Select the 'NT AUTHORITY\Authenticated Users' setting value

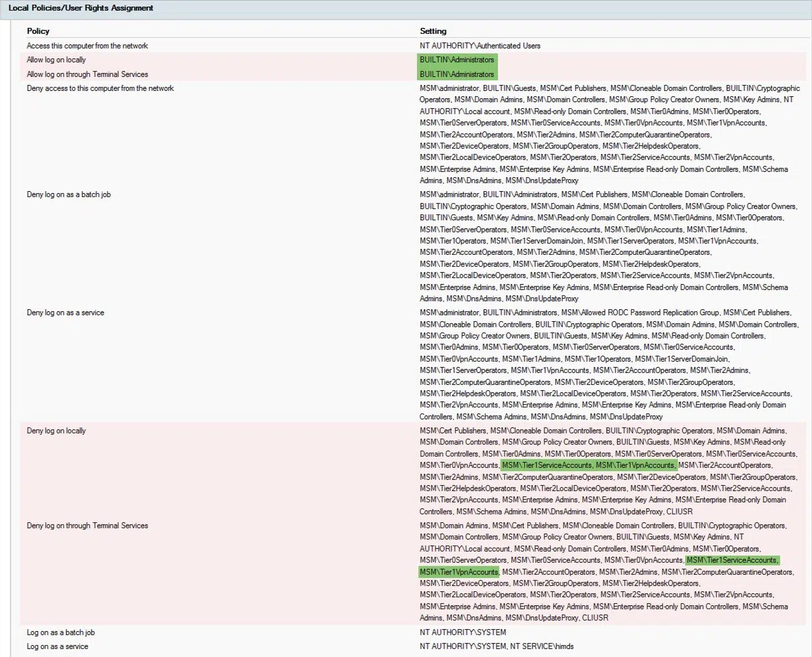(480, 46)
